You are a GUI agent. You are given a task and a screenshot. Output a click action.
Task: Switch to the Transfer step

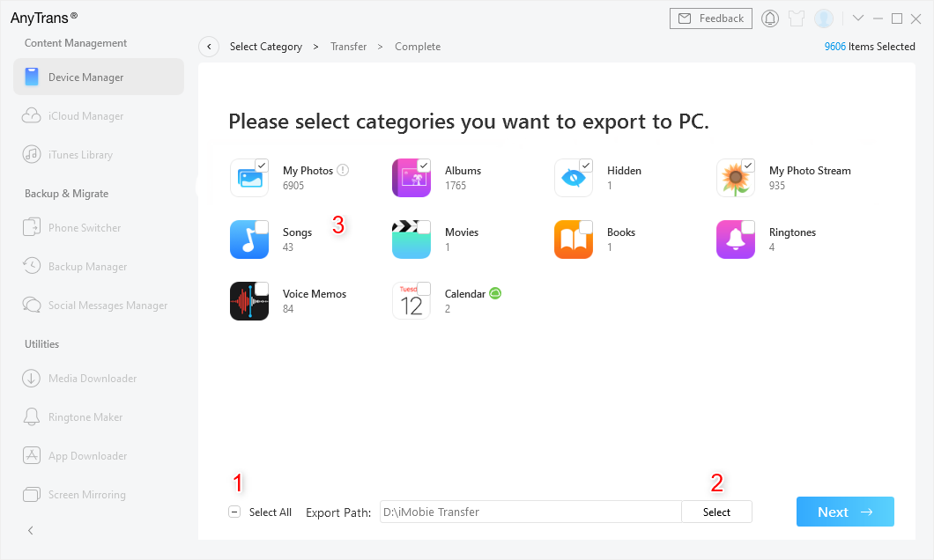(x=348, y=46)
